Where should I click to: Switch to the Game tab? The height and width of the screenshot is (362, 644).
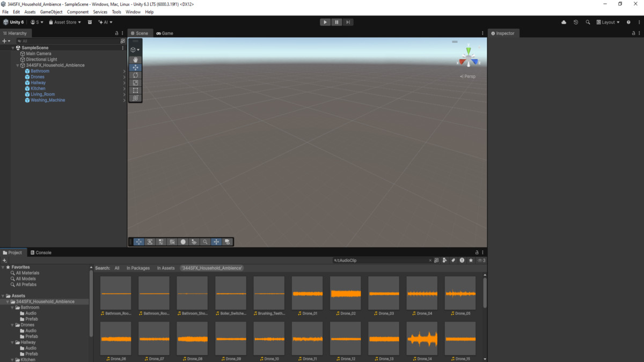point(165,33)
